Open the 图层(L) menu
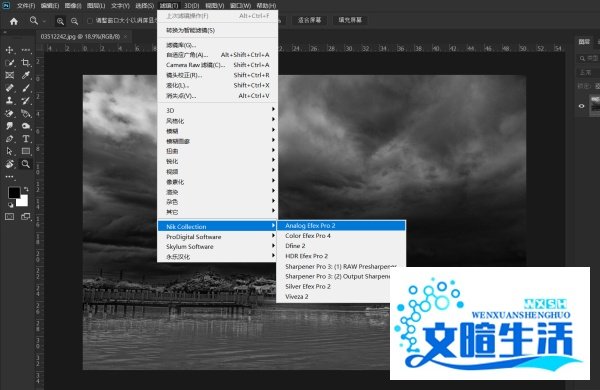 tap(96, 6)
